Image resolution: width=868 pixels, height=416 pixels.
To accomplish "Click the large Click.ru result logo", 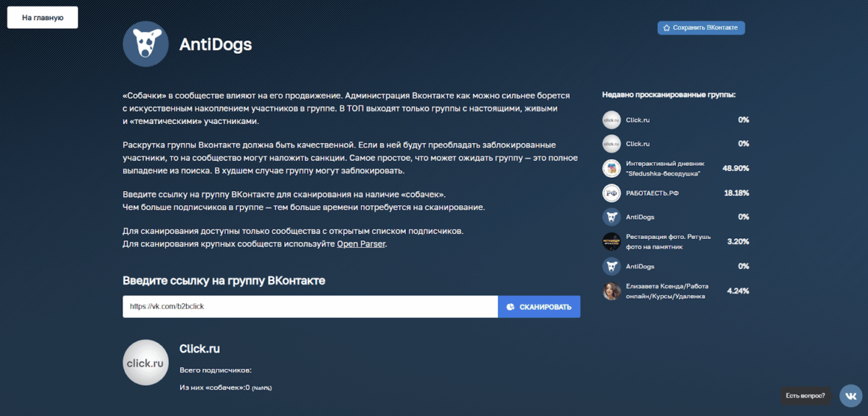I will (145, 362).
